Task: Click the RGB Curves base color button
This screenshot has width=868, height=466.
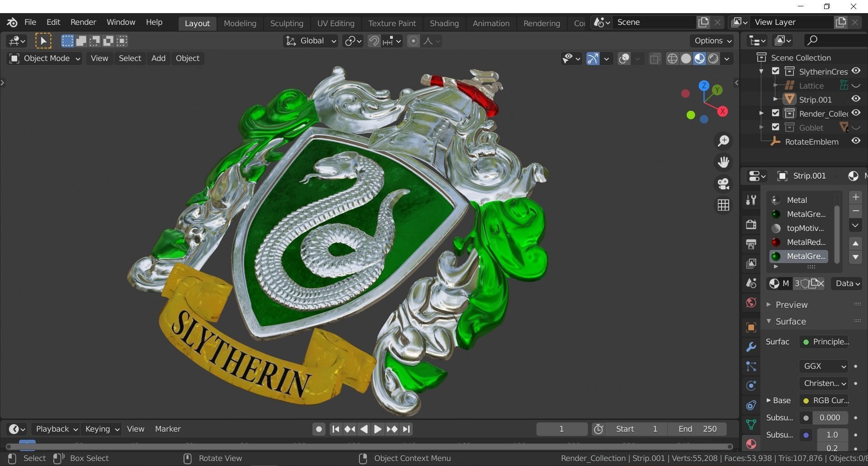Action: tap(824, 400)
